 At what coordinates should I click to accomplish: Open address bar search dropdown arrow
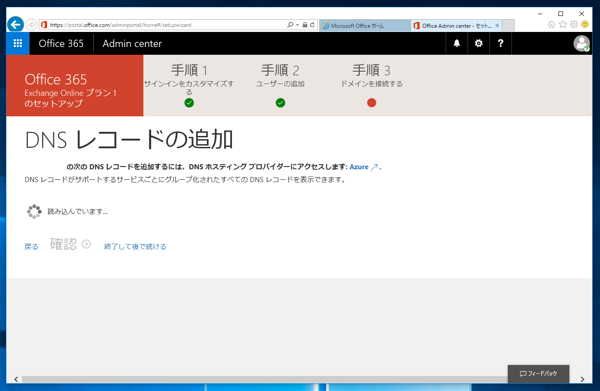click(297, 25)
